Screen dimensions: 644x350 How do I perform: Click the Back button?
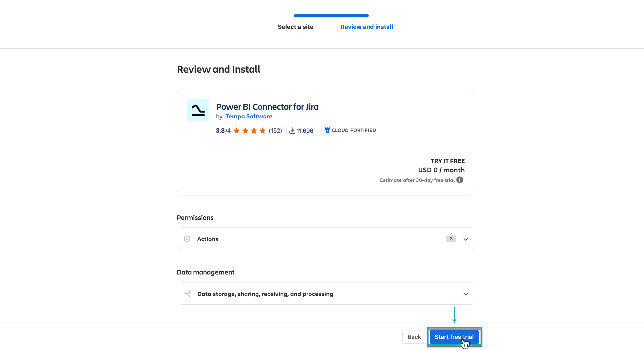[x=414, y=337]
